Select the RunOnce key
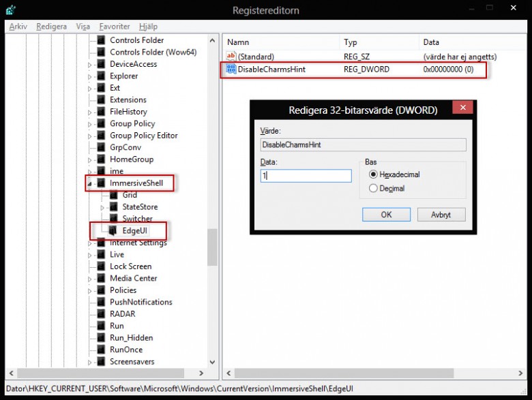This screenshot has height=400, width=532. click(126, 350)
